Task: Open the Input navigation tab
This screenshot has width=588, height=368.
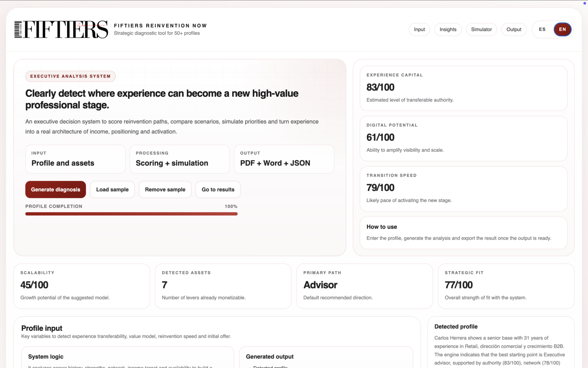Action: click(419, 29)
